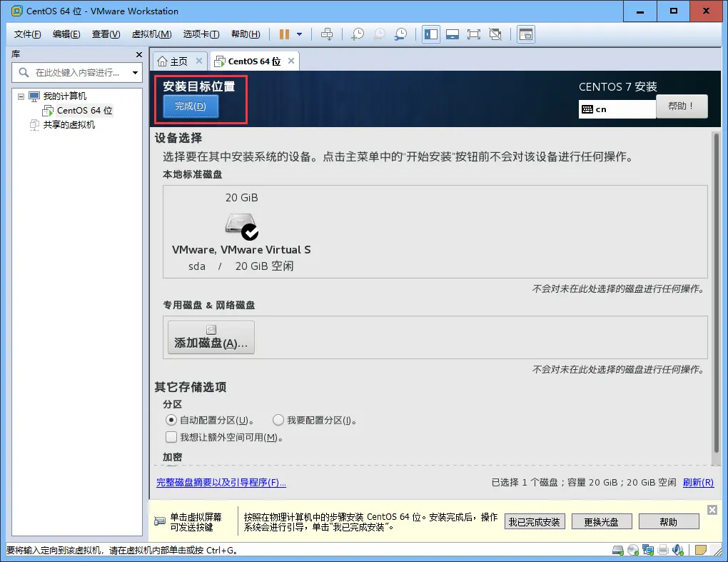Screen dimensions: 728x562
Task: Open the library search filter dropdown arrow
Action: [135, 72]
